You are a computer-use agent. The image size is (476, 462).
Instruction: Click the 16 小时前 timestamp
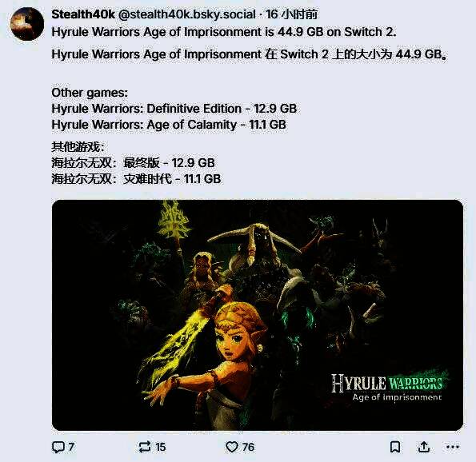pos(292,14)
